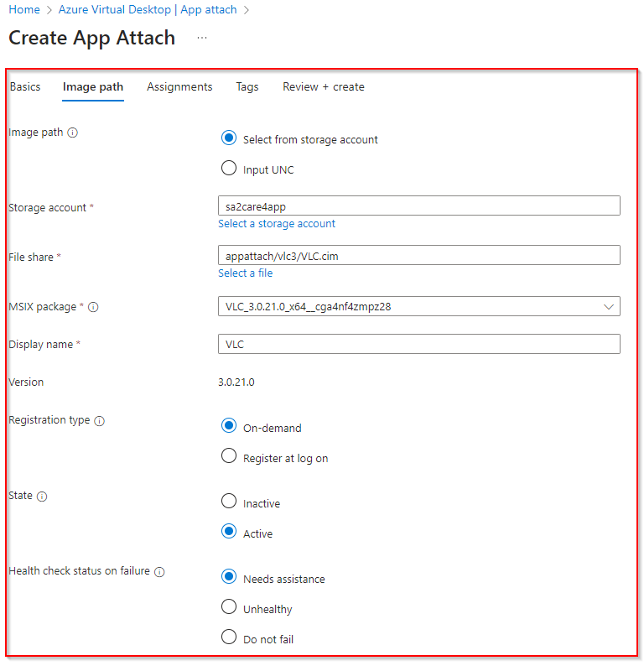
Task: Open the Assignments tab
Action: pyautogui.click(x=179, y=87)
